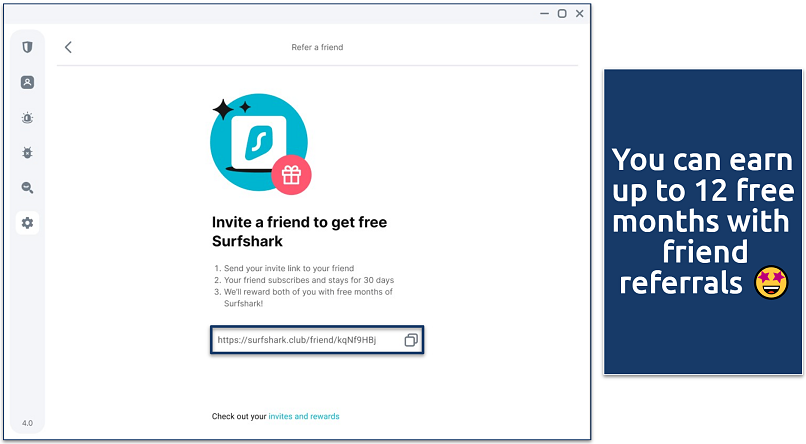Open Settings gear in sidebar
Viewport: 806px width, 444px height.
27,223
